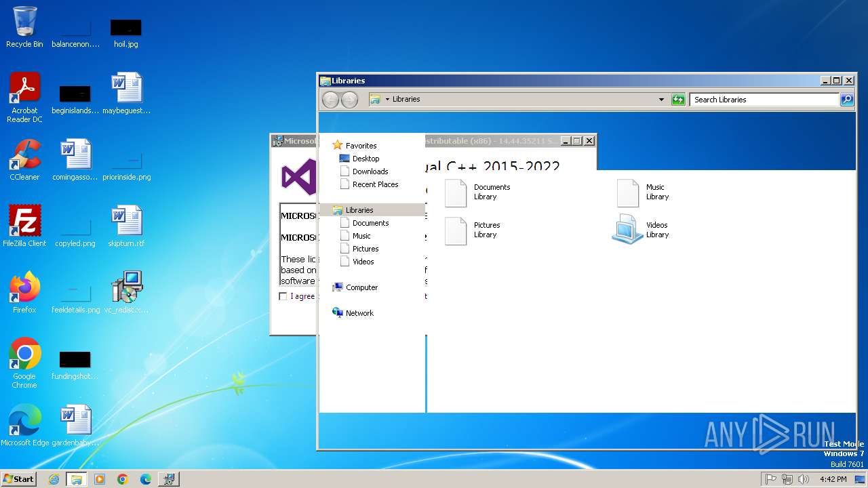
Task: Open Edge from the taskbar
Action: (x=146, y=479)
